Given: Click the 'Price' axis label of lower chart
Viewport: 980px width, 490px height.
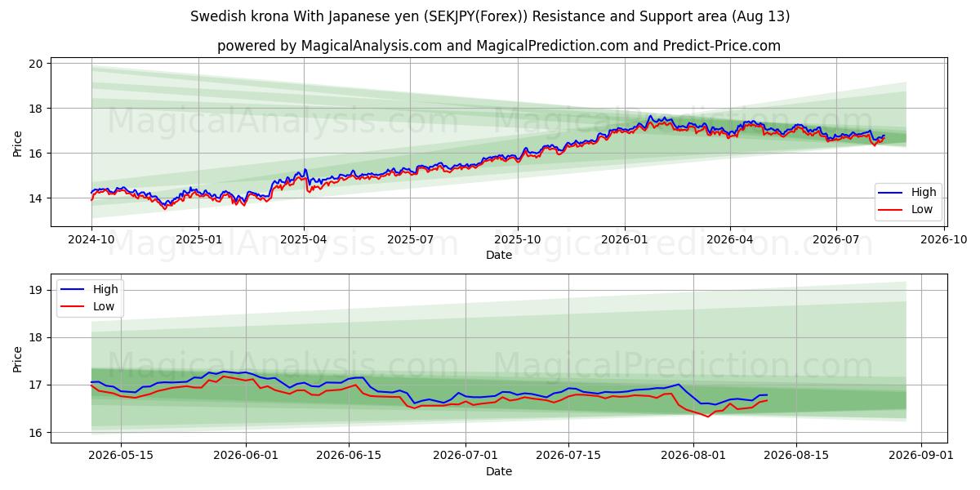Looking at the screenshot, I should 18,358.
